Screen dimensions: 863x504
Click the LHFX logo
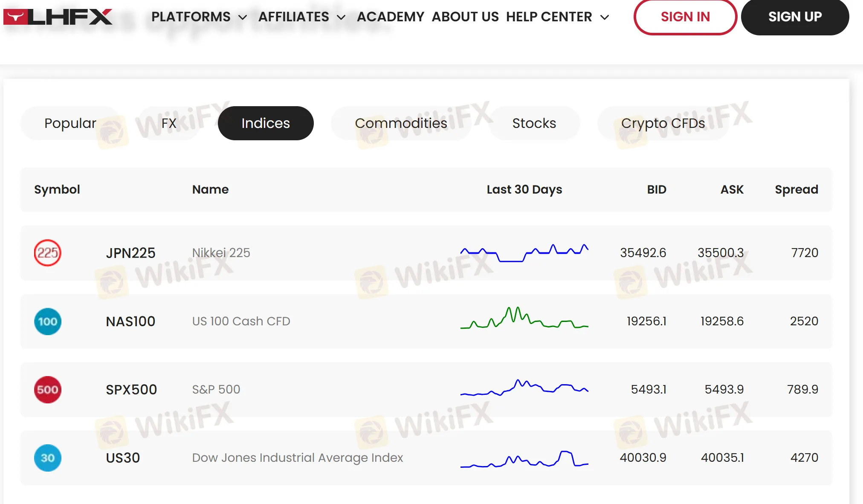[58, 17]
